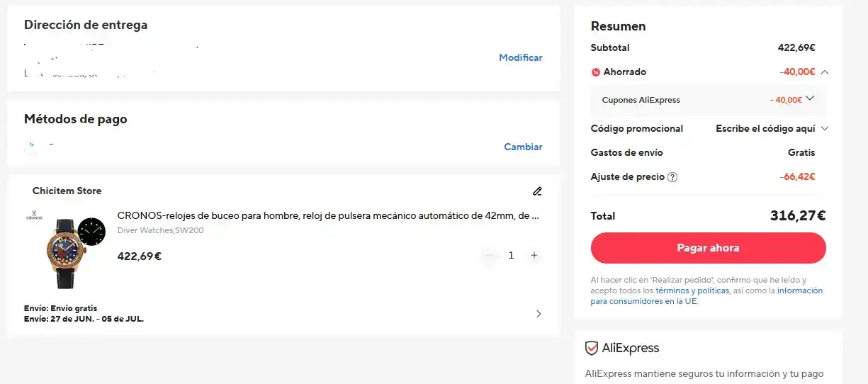Open the CRONOS-relojes de buceo product title
This screenshot has height=384, width=868.
328,215
